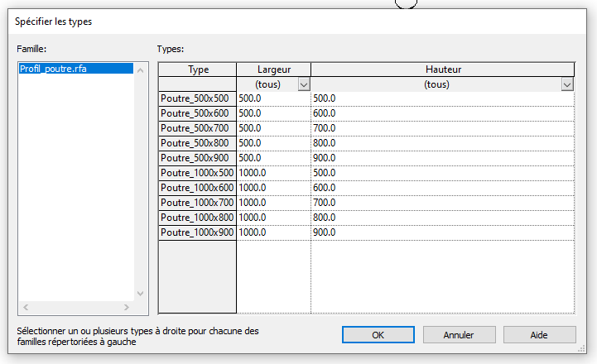
Task: Select the Poutre_1000x800 type row
Action: pos(197,218)
